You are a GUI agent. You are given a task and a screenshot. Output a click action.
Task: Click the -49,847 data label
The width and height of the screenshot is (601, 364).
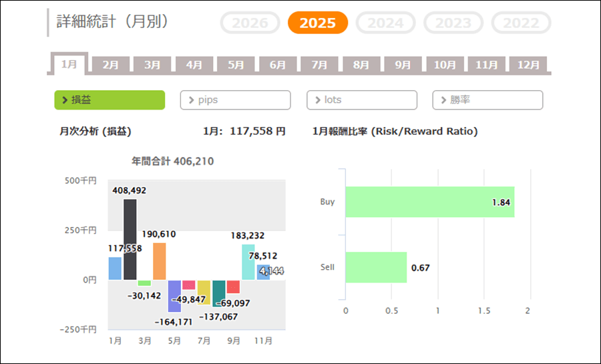188,300
